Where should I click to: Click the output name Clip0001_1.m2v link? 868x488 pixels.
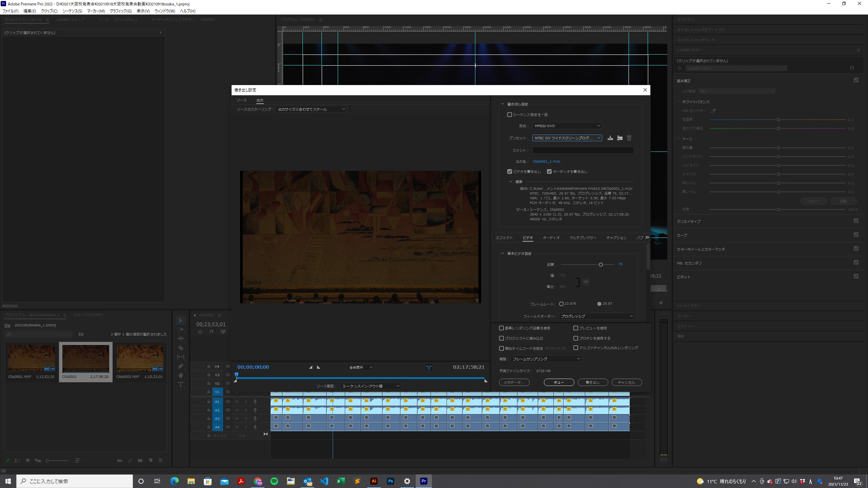click(x=546, y=161)
